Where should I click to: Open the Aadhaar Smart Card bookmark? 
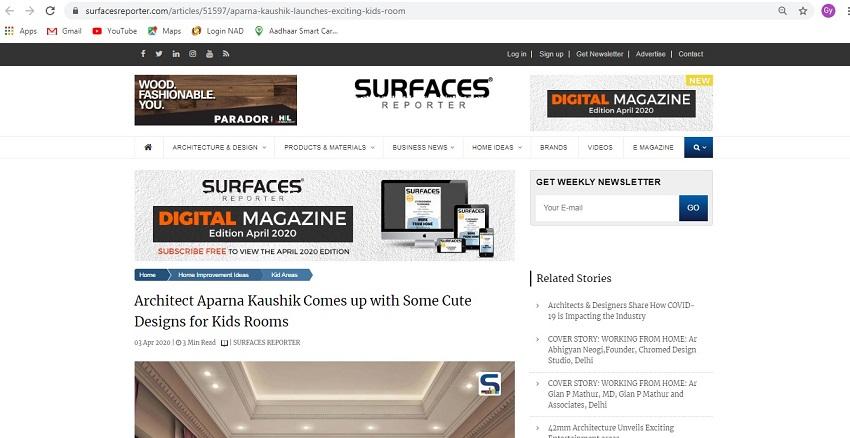[x=296, y=31]
